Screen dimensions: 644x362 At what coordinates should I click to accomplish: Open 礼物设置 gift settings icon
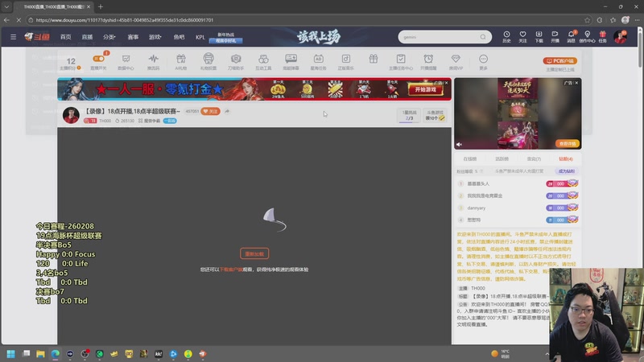click(208, 62)
